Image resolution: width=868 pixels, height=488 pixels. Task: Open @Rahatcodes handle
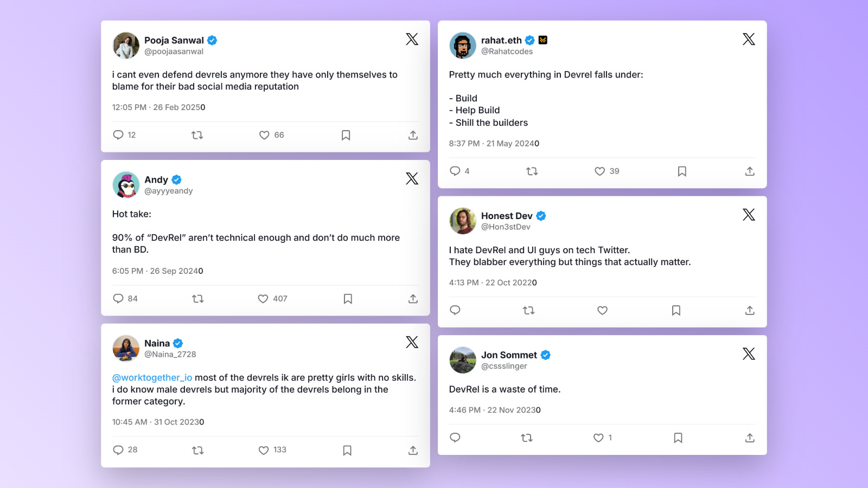click(x=507, y=52)
